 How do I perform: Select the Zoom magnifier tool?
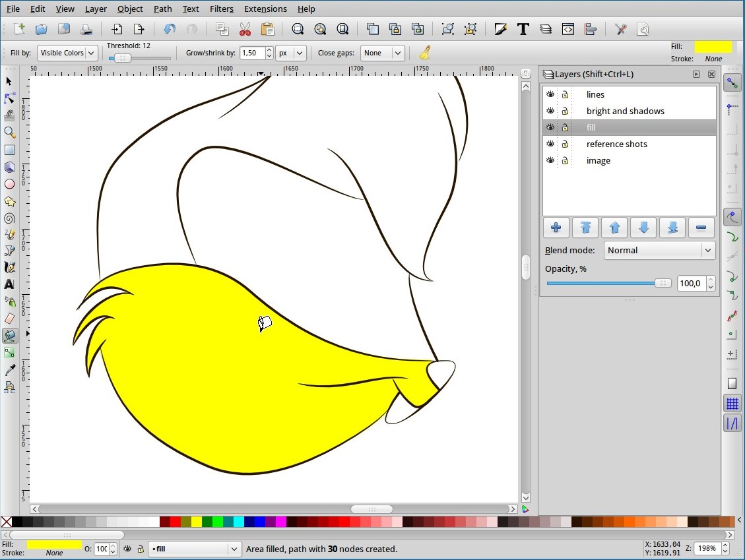[x=9, y=133]
